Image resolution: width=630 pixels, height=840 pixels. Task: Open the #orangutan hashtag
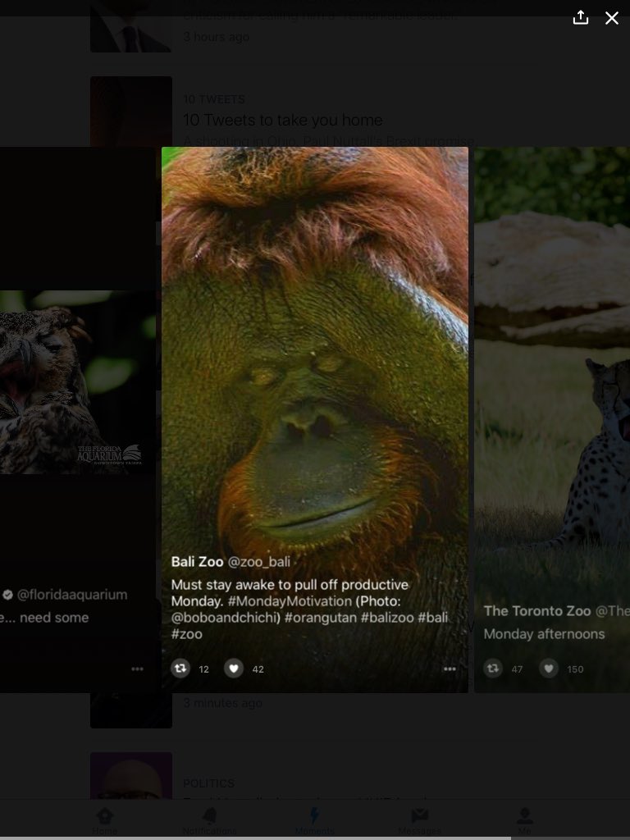(321, 618)
